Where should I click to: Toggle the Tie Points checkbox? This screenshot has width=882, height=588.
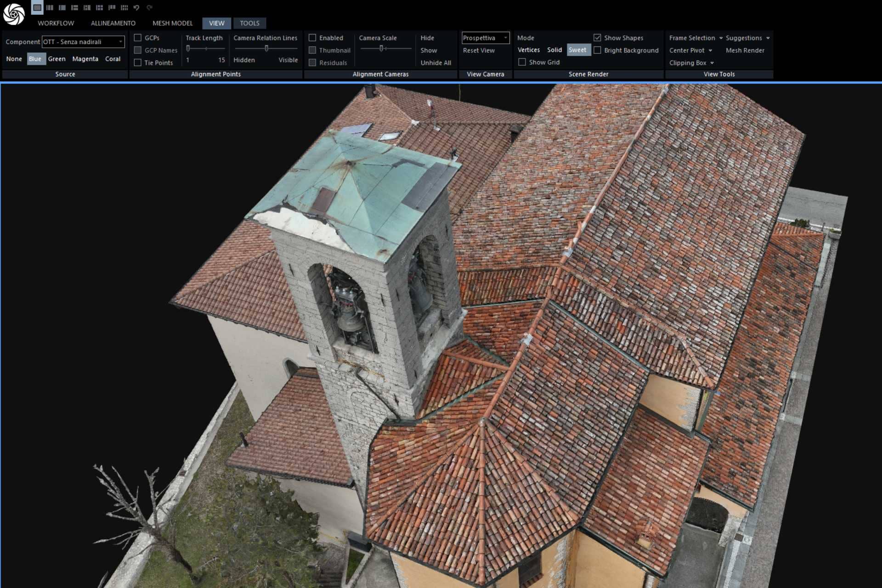(137, 62)
